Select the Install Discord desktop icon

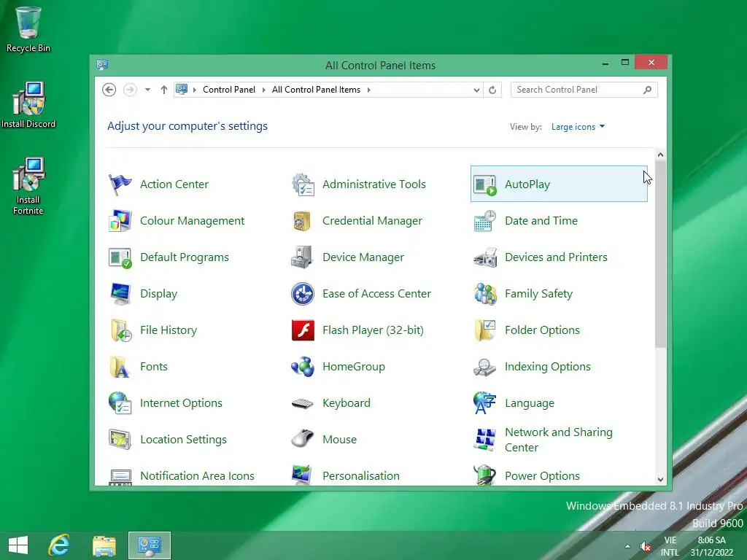[x=28, y=105]
